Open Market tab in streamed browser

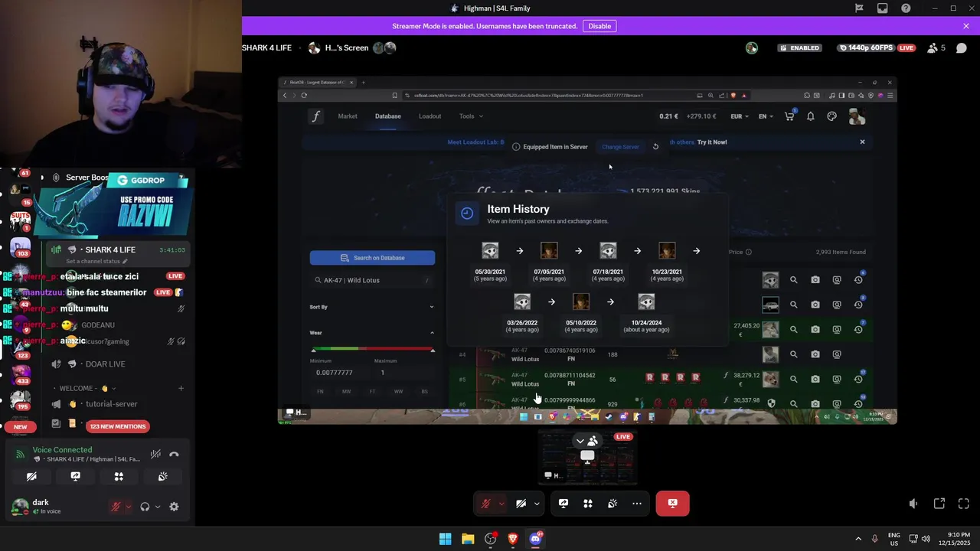pos(348,116)
